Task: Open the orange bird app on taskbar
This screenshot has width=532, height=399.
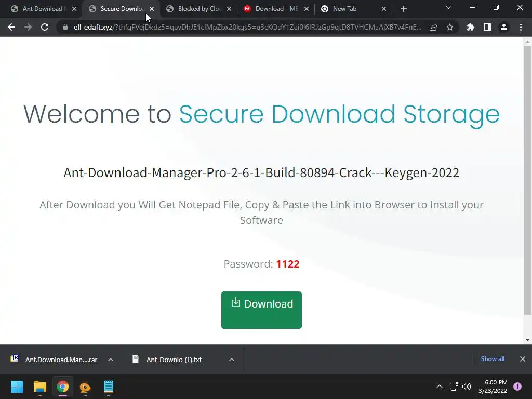Action: click(85, 387)
